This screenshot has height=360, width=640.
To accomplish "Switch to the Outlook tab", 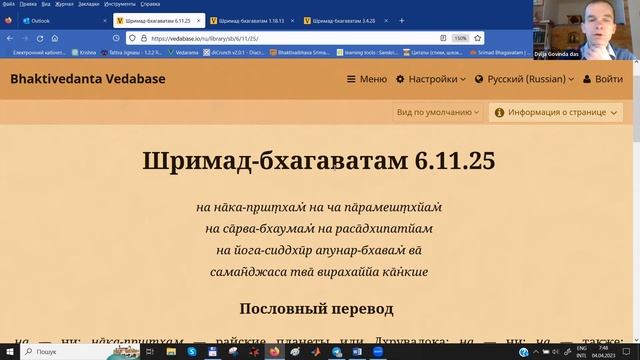I will tap(64, 20).
